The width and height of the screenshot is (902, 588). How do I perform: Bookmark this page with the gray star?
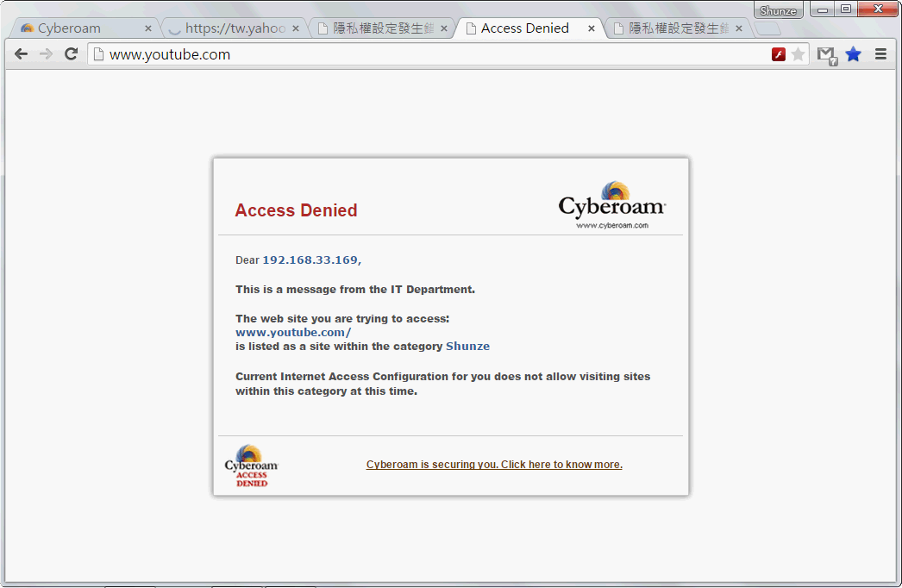point(798,54)
